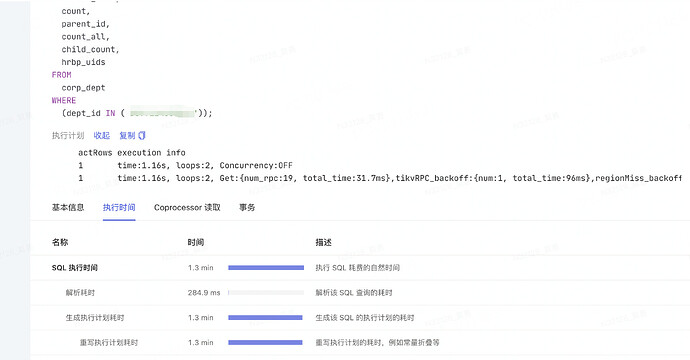The height and width of the screenshot is (360, 690).
Task: Click the progress bar for 重写执行计划耗时
Action: pos(266,342)
